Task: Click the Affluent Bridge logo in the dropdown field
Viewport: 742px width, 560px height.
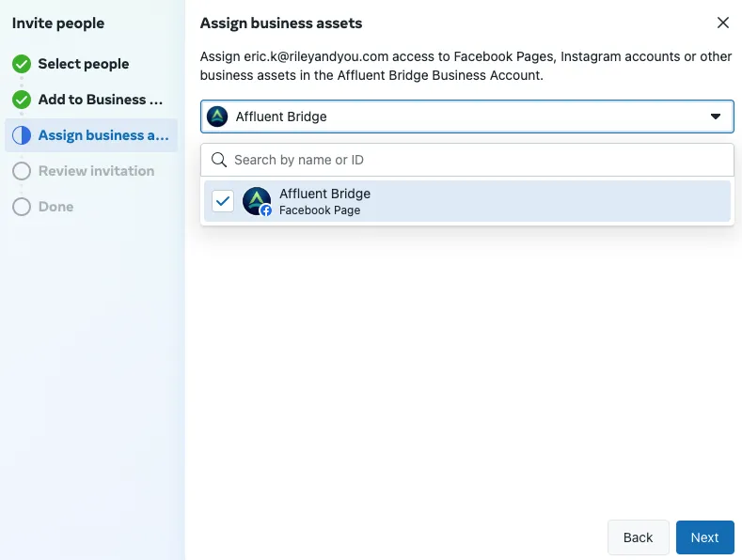Action: (217, 117)
